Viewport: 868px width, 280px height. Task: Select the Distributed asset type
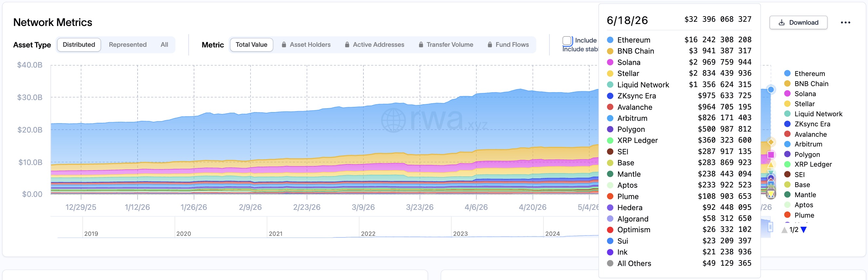click(79, 45)
